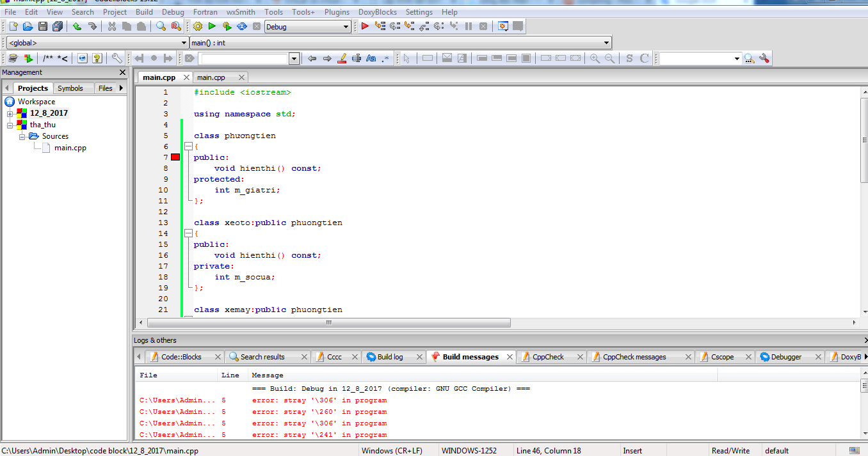Toggle match case Aa search option

[371, 58]
